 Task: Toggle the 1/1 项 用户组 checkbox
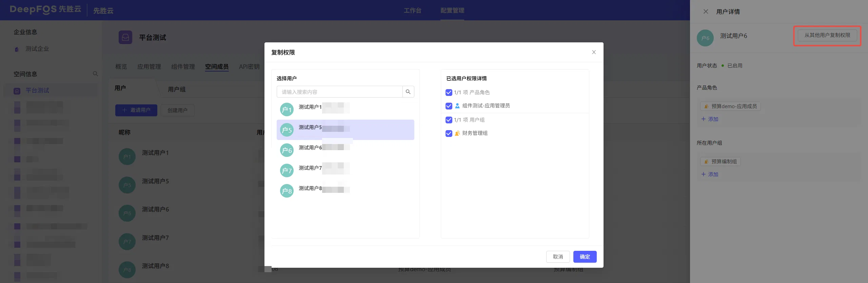point(449,120)
